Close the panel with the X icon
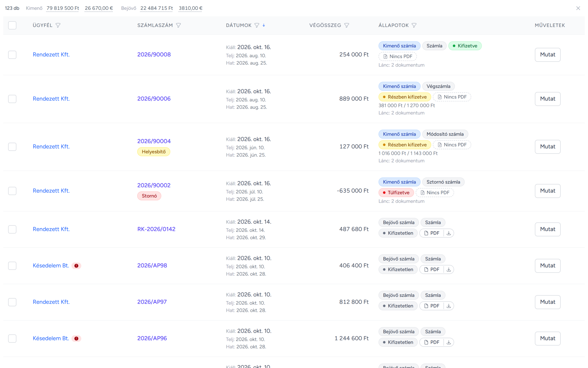Screen dimensions: 588x368 click(578, 8)
